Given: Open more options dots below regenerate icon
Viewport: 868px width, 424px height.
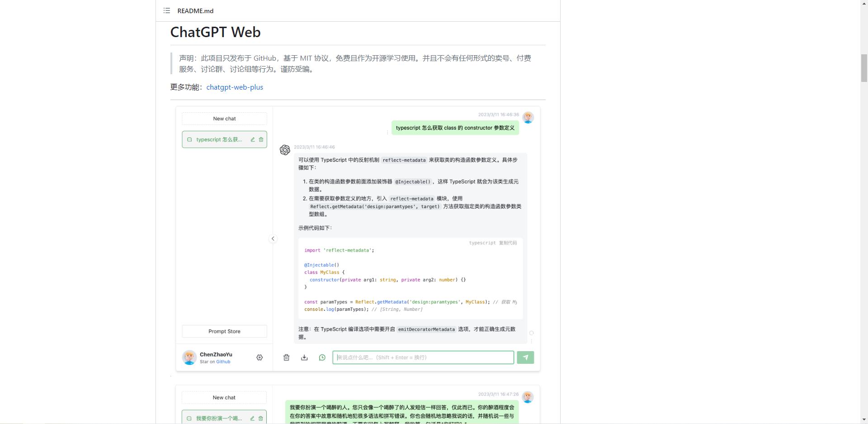Looking at the screenshot, I should pyautogui.click(x=532, y=341).
